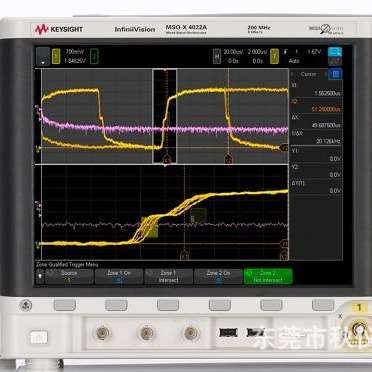372x372 pixels.
Task: Push the physical softkey under Zone 2 On
Action: pos(220,305)
